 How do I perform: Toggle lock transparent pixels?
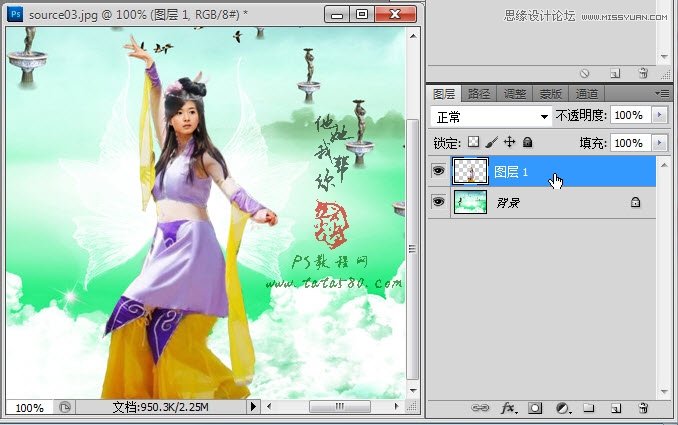473,142
